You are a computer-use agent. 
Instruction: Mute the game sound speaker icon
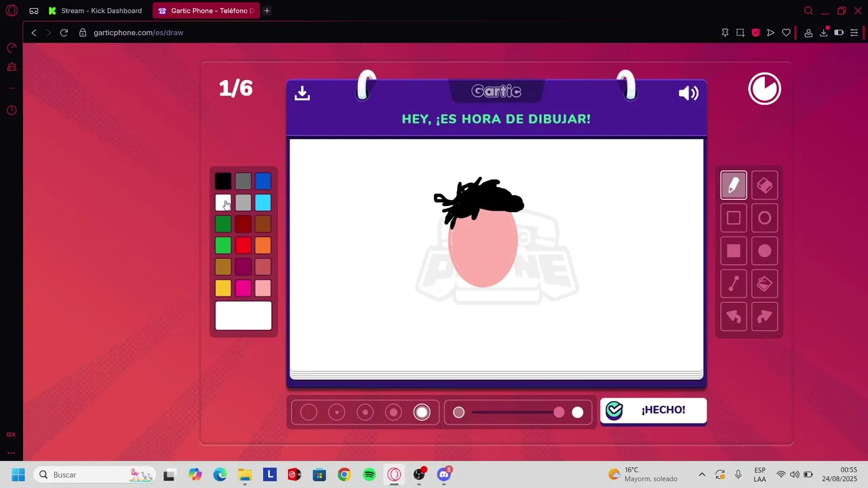tap(688, 93)
